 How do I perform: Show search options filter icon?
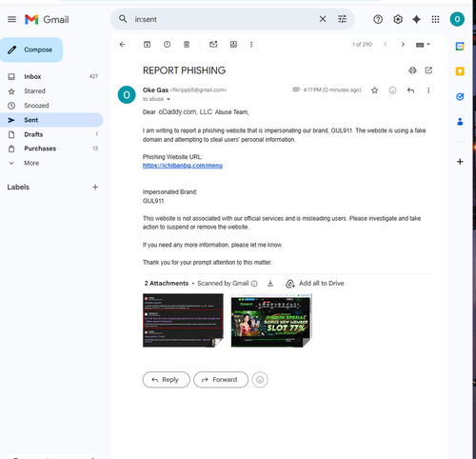click(x=342, y=19)
